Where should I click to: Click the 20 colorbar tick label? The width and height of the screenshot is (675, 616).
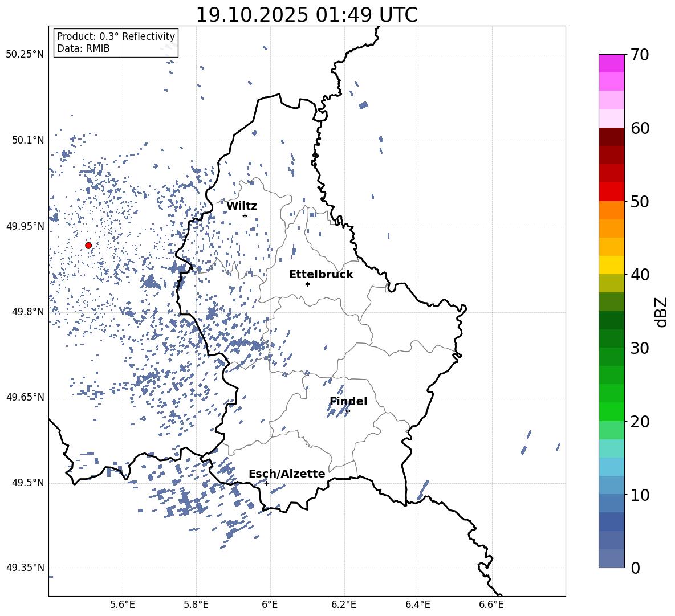[640, 422]
